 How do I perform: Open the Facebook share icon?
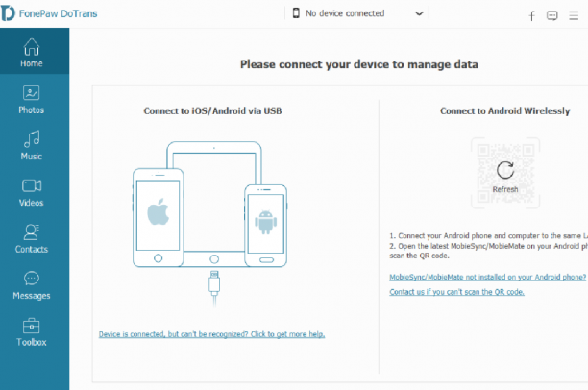(x=531, y=15)
